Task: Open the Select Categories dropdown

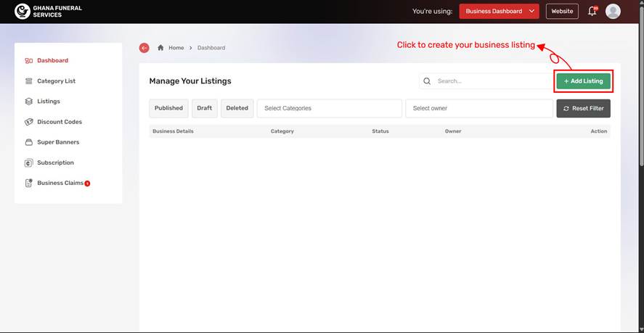Action: point(330,108)
